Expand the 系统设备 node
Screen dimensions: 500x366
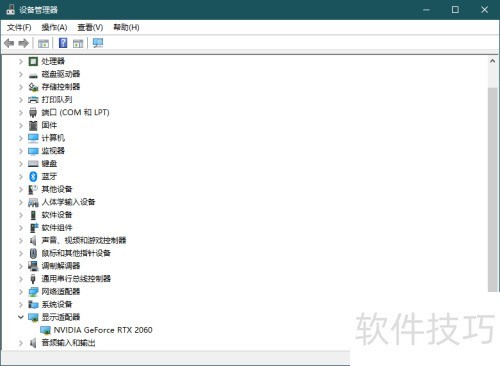(x=21, y=304)
